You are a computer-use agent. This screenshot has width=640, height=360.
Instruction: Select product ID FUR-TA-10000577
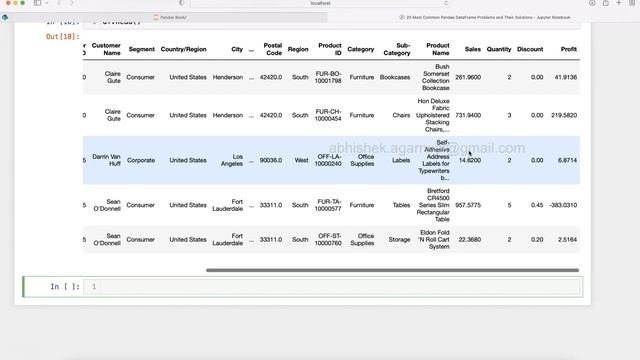328,205
